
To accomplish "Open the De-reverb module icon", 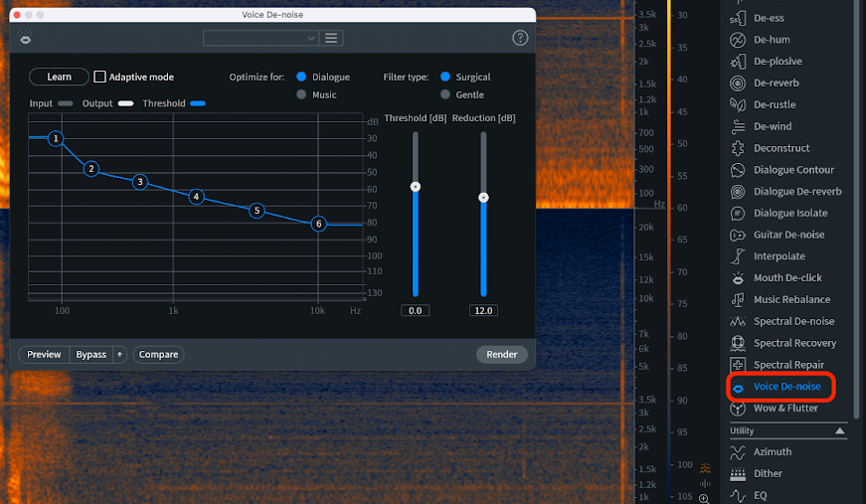I will click(738, 83).
